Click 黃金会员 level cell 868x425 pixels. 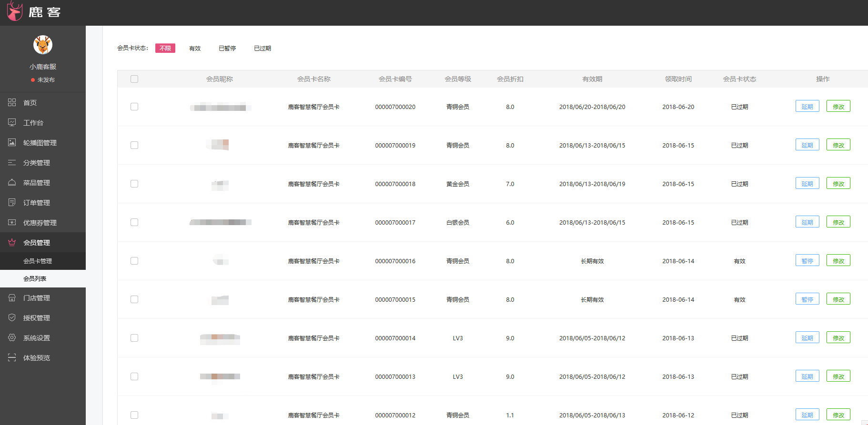tap(457, 184)
